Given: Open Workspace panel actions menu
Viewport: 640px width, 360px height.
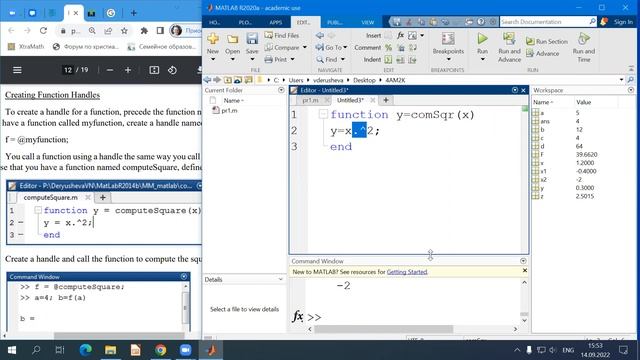Looking at the screenshot, I should pos(631,90).
